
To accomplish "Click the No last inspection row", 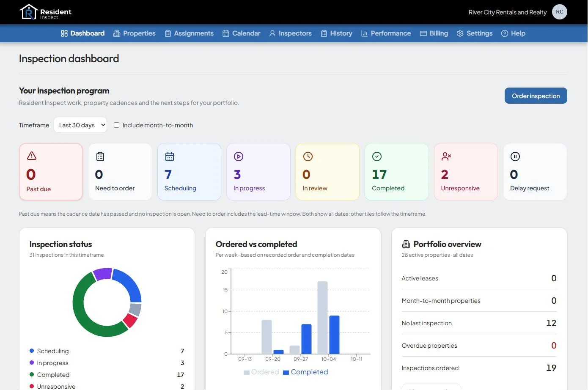I will pyautogui.click(x=479, y=323).
